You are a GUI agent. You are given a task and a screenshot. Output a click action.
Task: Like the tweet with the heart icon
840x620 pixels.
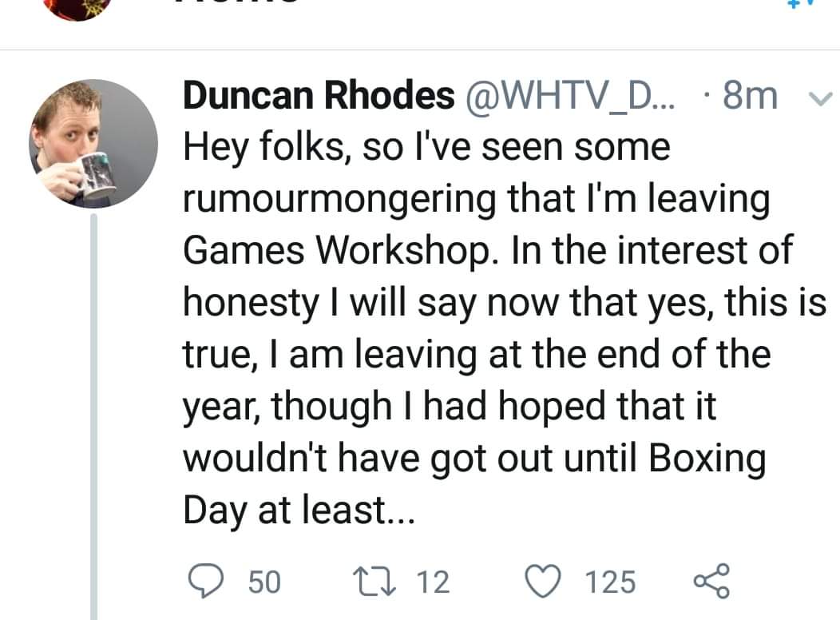tap(546, 581)
